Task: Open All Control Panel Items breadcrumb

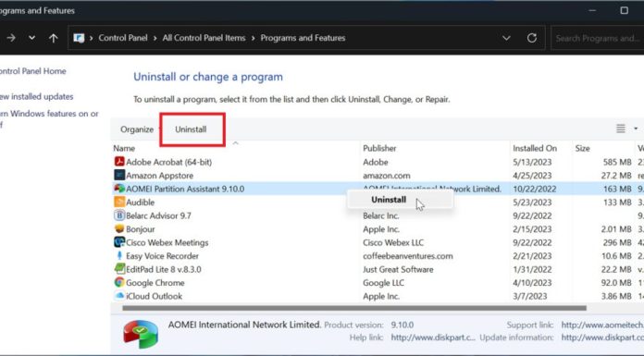Action: click(x=204, y=38)
